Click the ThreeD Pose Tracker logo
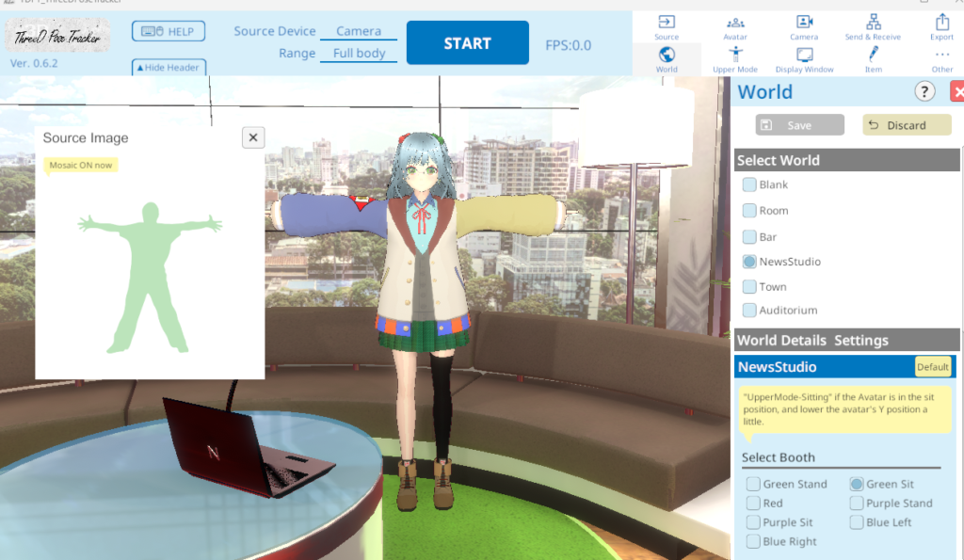Image resolution: width=964 pixels, height=560 pixels. click(x=57, y=37)
